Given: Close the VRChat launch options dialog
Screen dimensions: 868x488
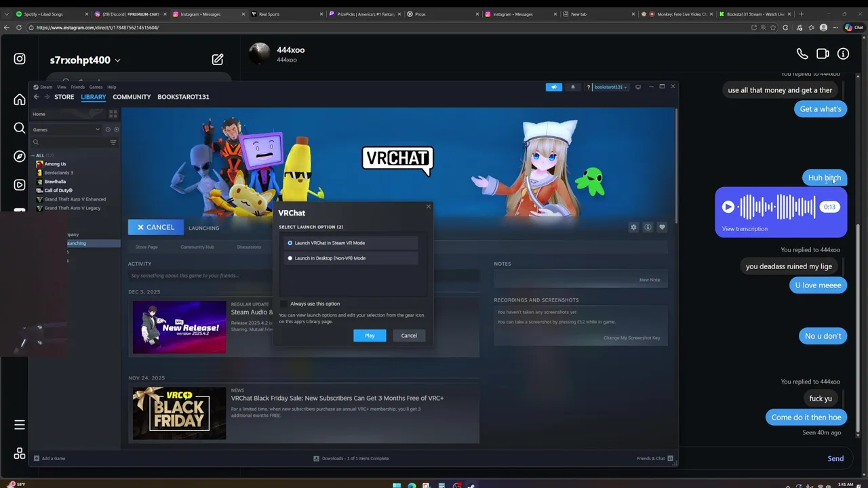Looking at the screenshot, I should coord(428,207).
